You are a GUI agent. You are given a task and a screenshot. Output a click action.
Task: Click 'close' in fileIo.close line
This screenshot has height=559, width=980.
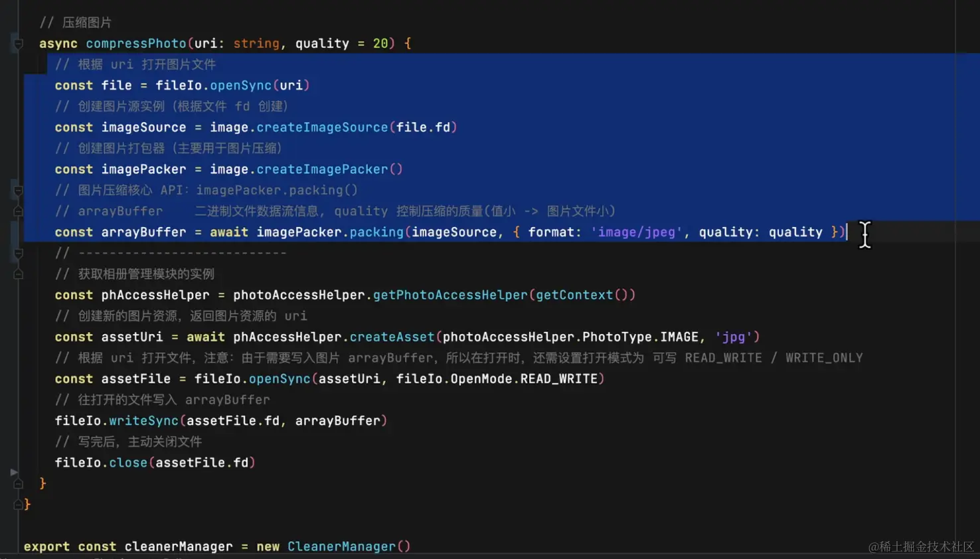[x=128, y=463]
